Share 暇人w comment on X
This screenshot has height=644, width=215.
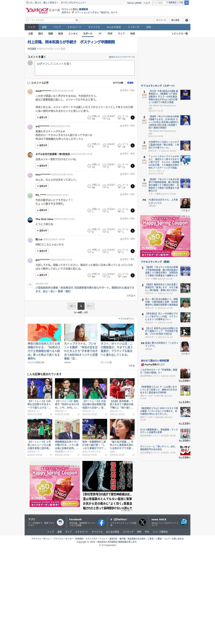[x=133, y=251]
